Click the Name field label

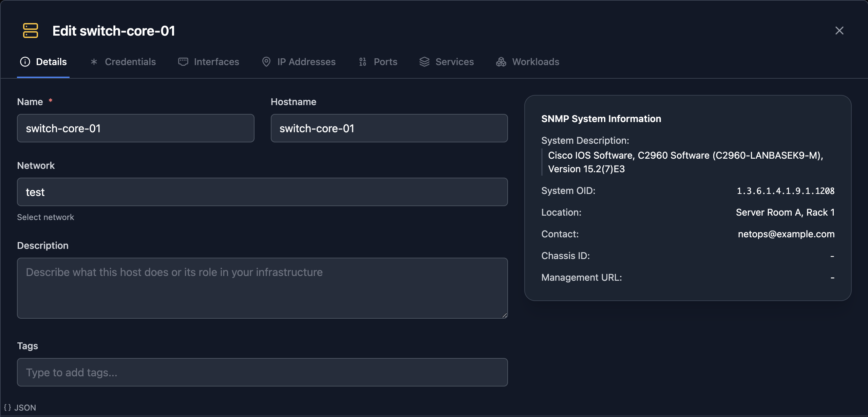(30, 102)
